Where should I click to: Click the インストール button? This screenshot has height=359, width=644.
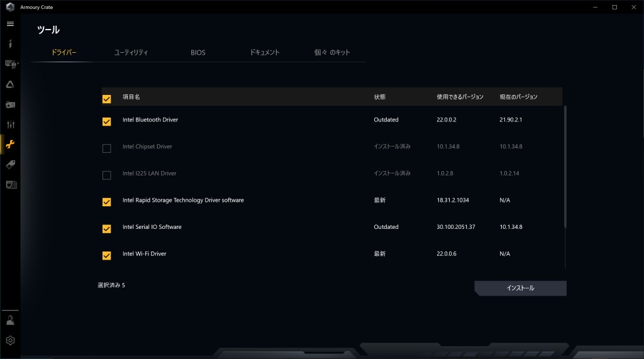(x=520, y=288)
